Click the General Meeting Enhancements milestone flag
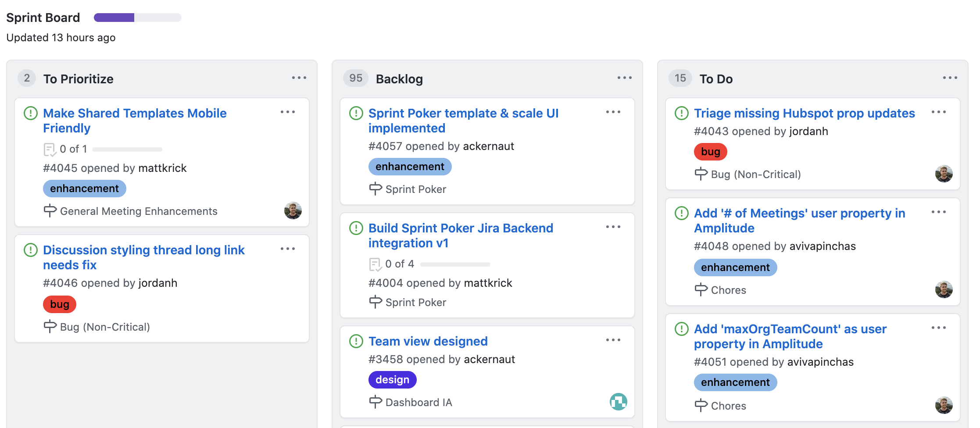The width and height of the screenshot is (980, 428). pos(50,211)
